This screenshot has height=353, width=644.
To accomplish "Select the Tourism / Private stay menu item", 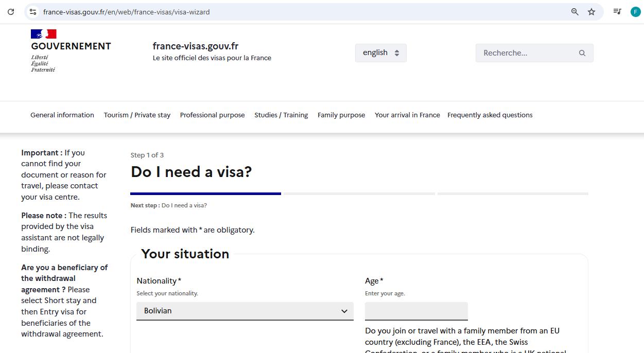I will point(137,115).
